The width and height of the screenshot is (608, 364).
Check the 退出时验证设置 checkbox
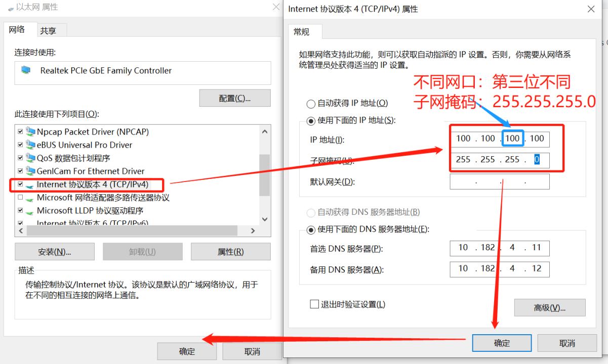314,304
